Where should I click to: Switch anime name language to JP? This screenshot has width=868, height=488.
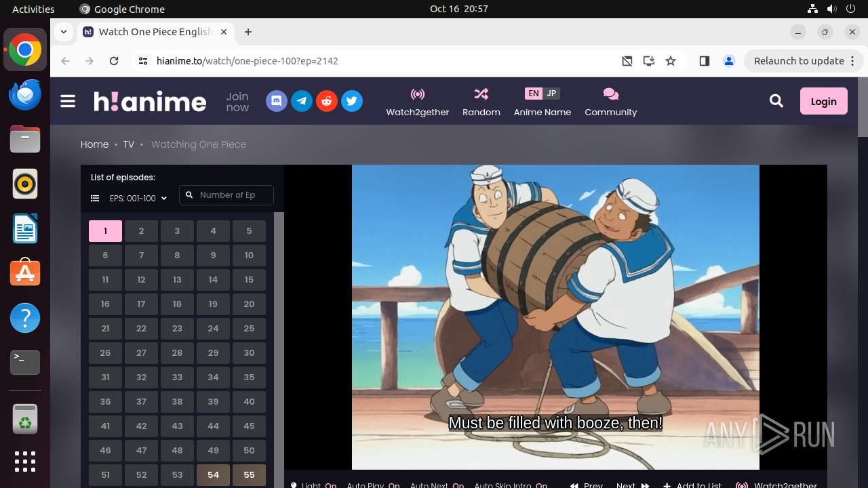pos(551,94)
